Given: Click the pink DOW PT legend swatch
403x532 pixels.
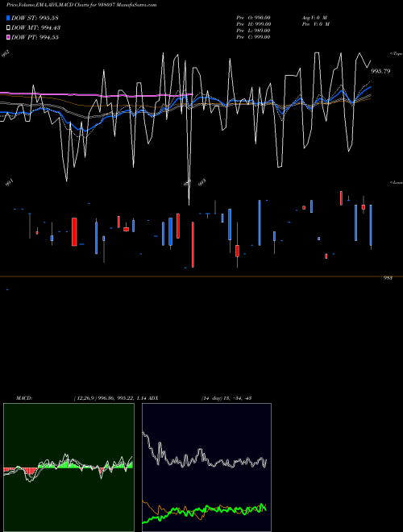Looking at the screenshot, I should click(9, 37).
